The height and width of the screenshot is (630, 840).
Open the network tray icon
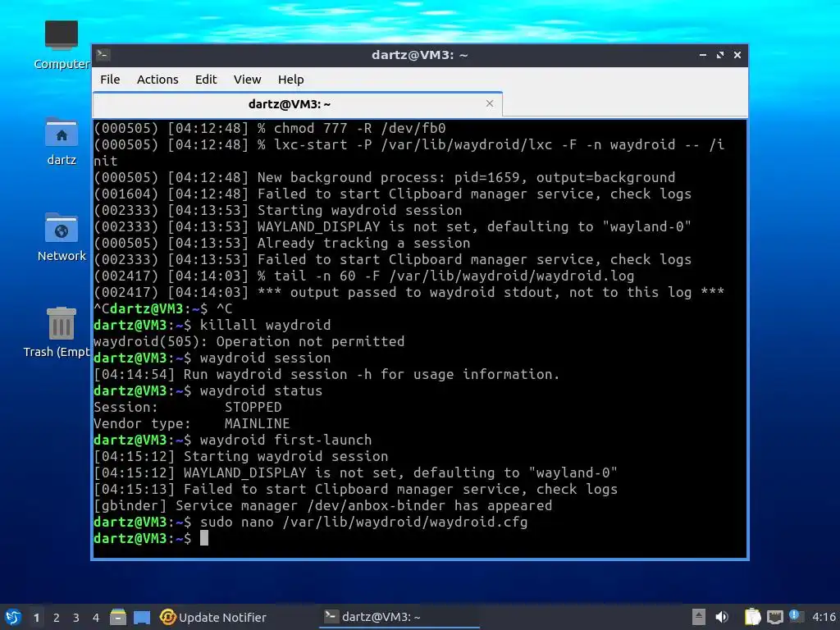tap(774, 617)
